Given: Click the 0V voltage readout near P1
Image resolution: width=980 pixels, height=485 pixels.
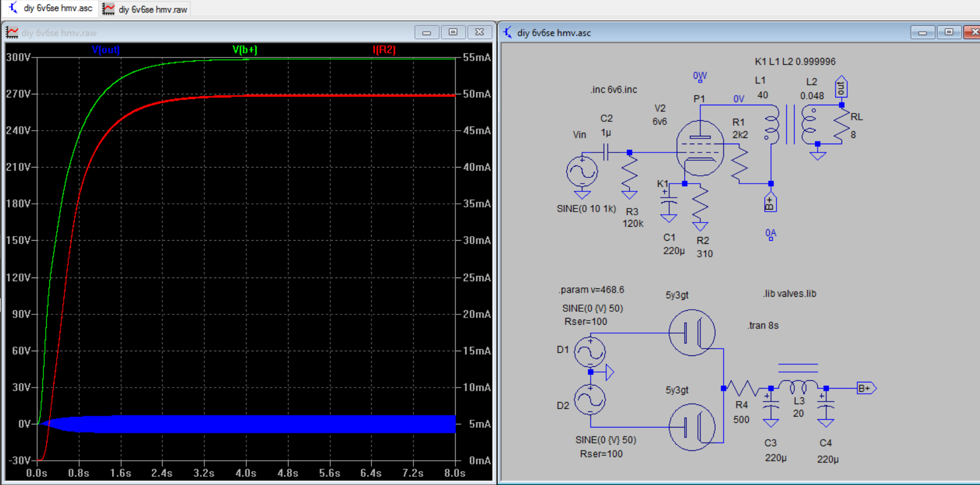Looking at the screenshot, I should click(738, 99).
